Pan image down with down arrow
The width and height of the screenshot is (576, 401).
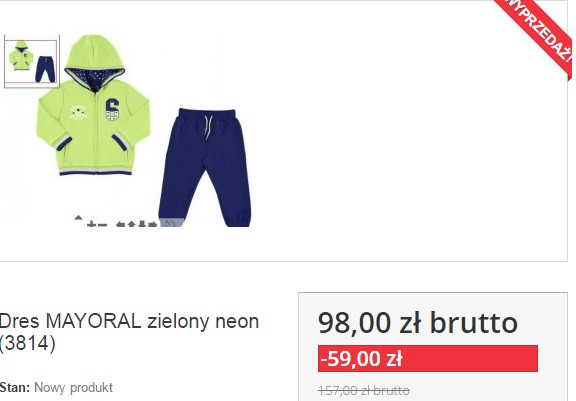pyautogui.click(x=142, y=224)
